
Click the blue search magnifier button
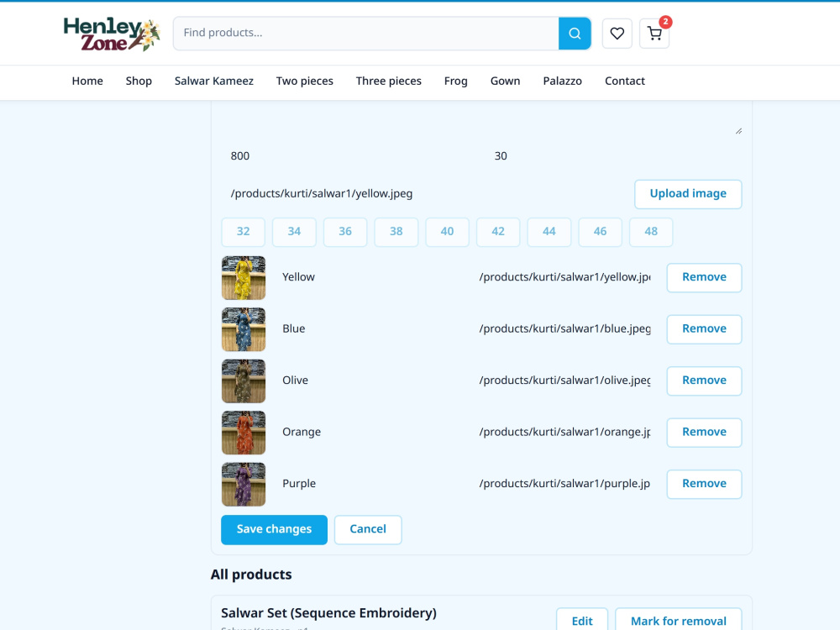pyautogui.click(x=575, y=34)
